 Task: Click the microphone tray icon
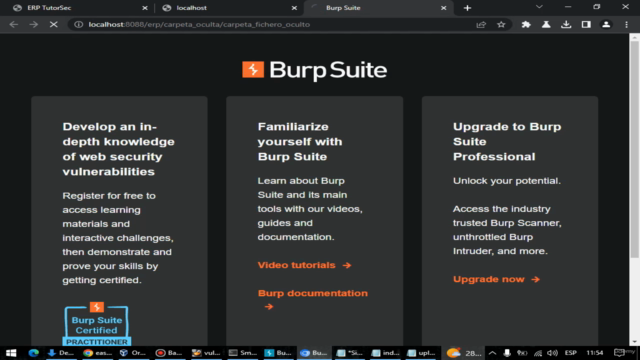(507, 353)
